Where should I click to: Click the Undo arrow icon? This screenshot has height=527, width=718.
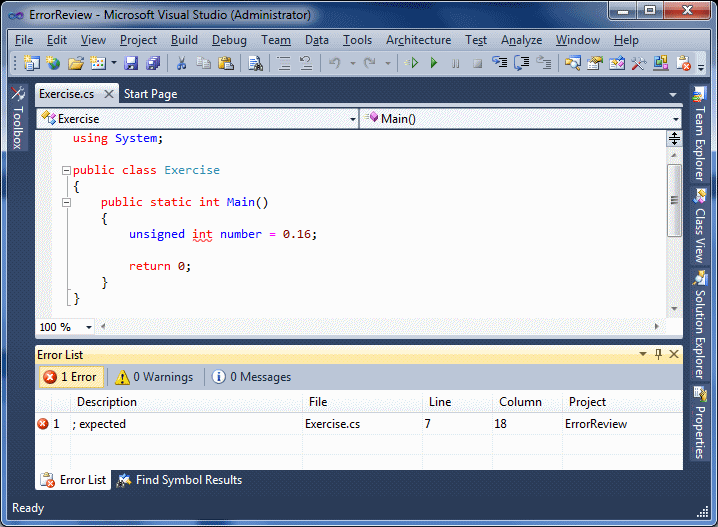[335, 63]
